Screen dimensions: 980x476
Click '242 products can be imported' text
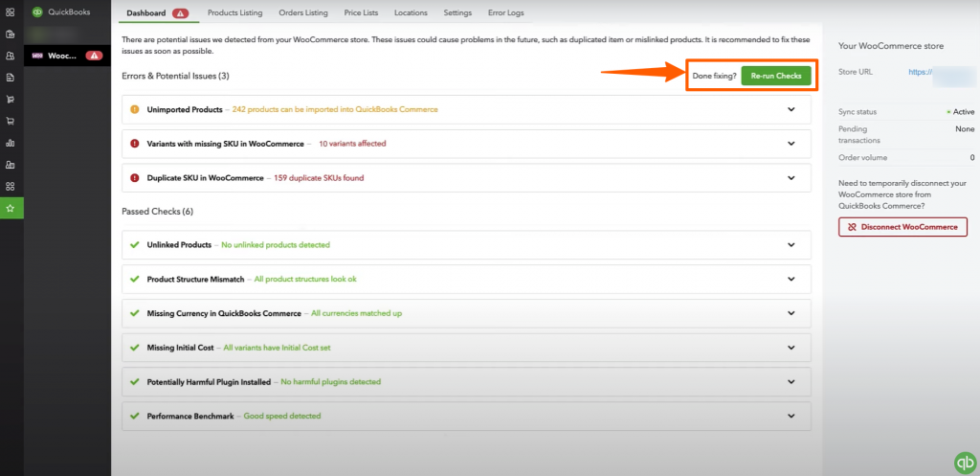335,109
